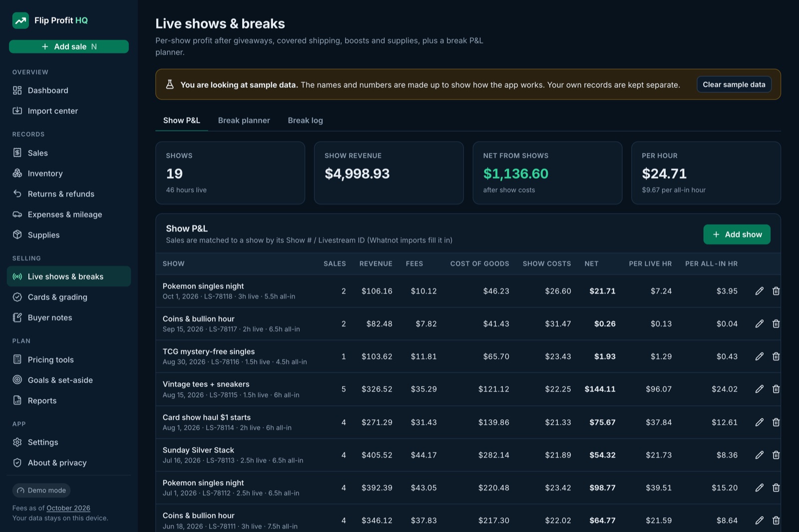Switch to the Break log tab
This screenshot has width=799, height=532.
click(x=305, y=120)
